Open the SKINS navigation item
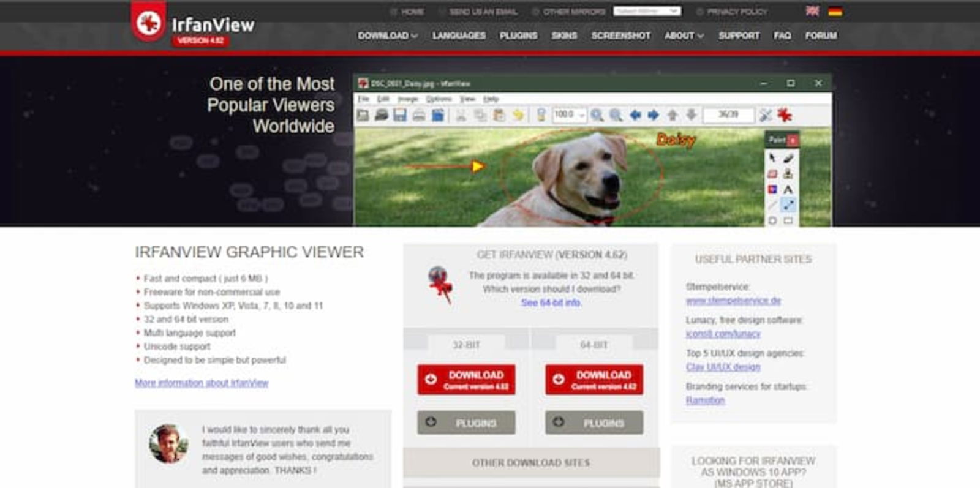980x488 pixels. point(564,36)
